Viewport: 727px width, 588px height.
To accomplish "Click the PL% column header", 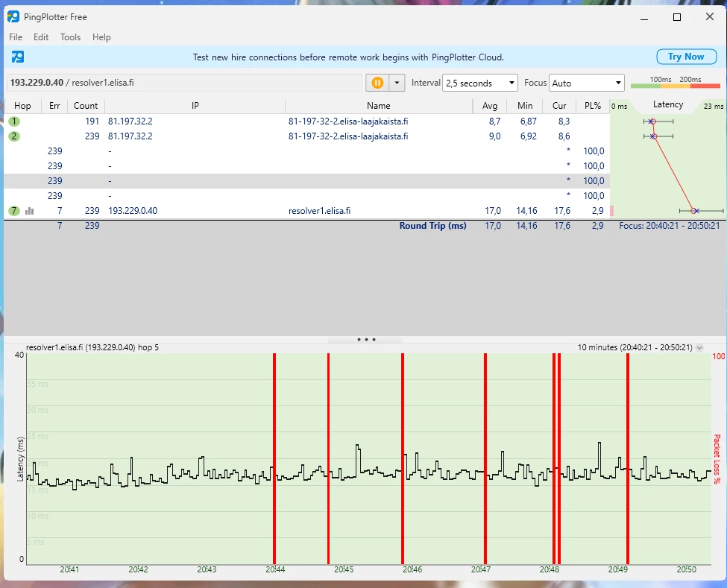I will [593, 106].
